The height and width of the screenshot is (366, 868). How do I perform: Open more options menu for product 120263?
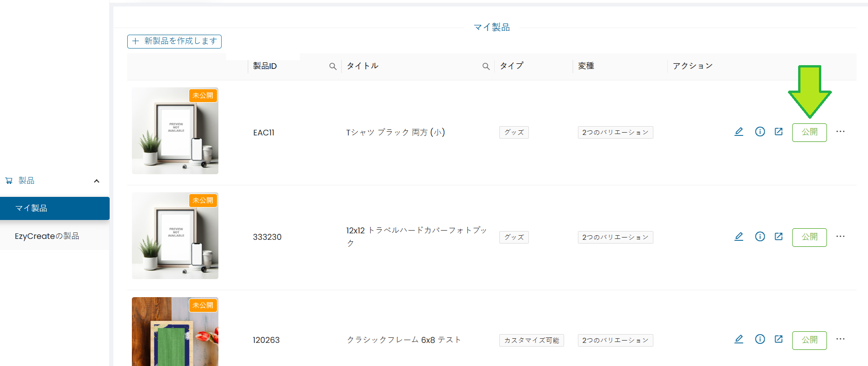(x=840, y=339)
